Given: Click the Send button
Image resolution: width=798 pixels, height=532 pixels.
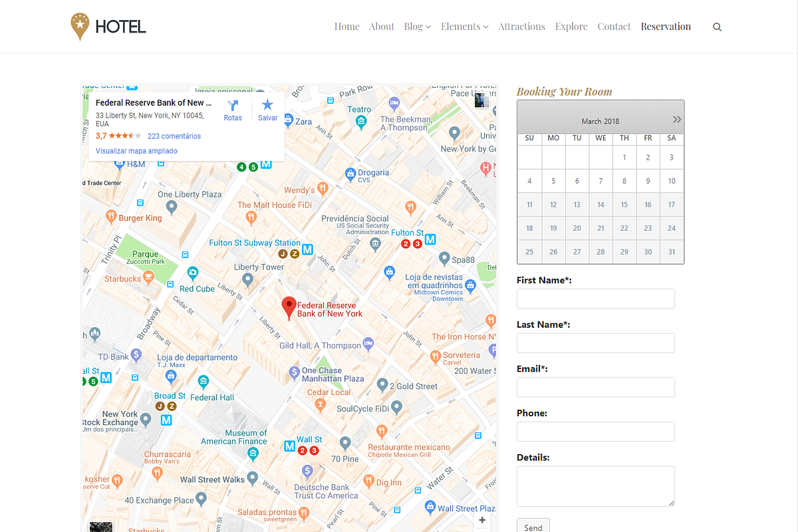Looking at the screenshot, I should [533, 527].
